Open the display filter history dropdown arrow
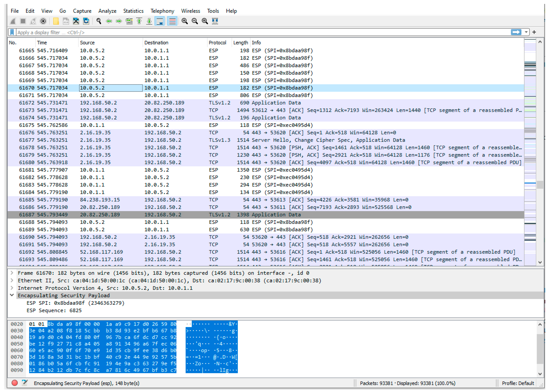 (x=526, y=32)
